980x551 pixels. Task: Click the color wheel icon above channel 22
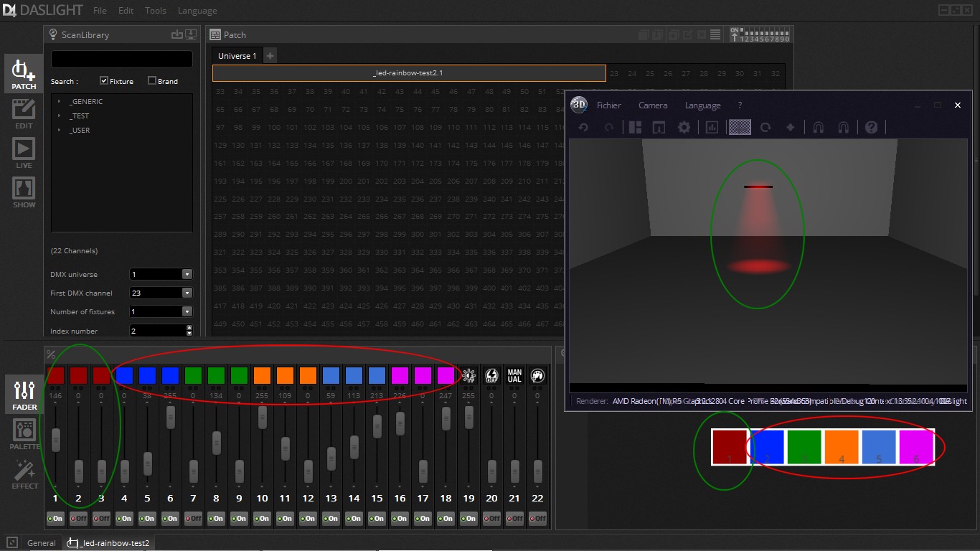point(537,375)
